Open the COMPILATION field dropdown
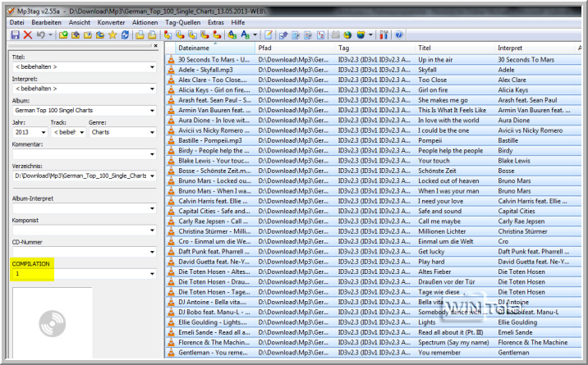588x365 pixels. [x=152, y=273]
